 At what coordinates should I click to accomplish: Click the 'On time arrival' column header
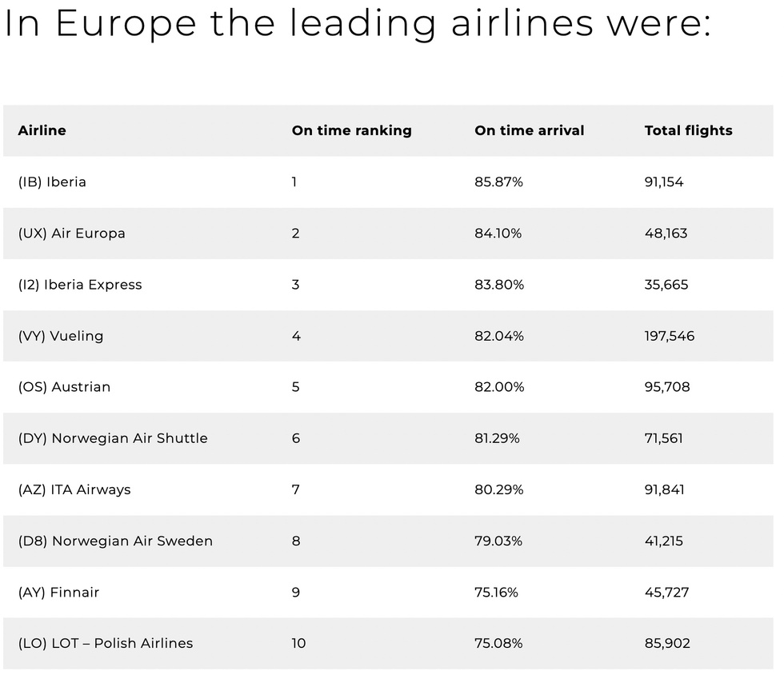point(529,130)
